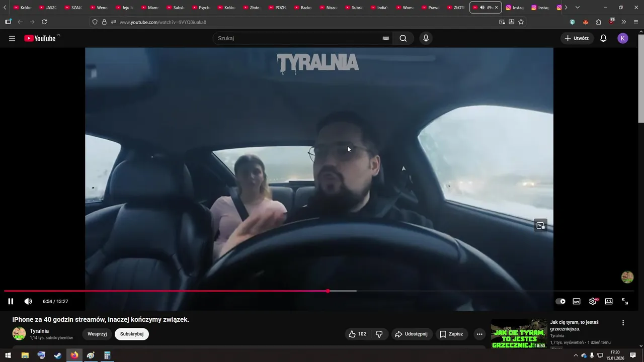Switch to the Prawd tab
This screenshot has height=362, width=644.
click(431, 8)
